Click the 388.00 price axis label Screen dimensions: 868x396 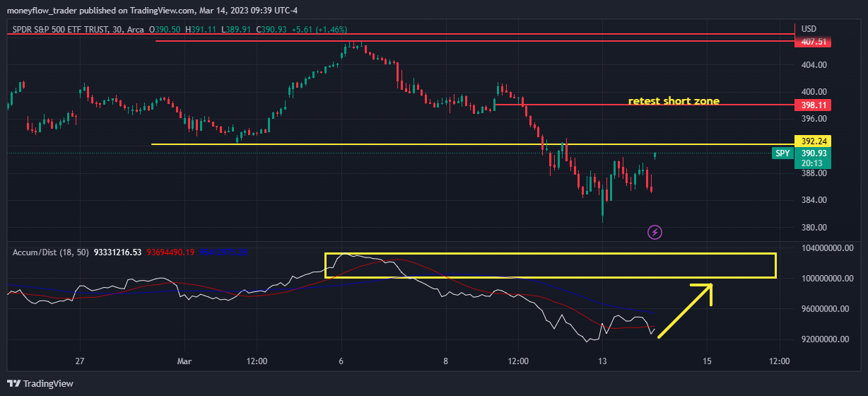click(x=814, y=173)
